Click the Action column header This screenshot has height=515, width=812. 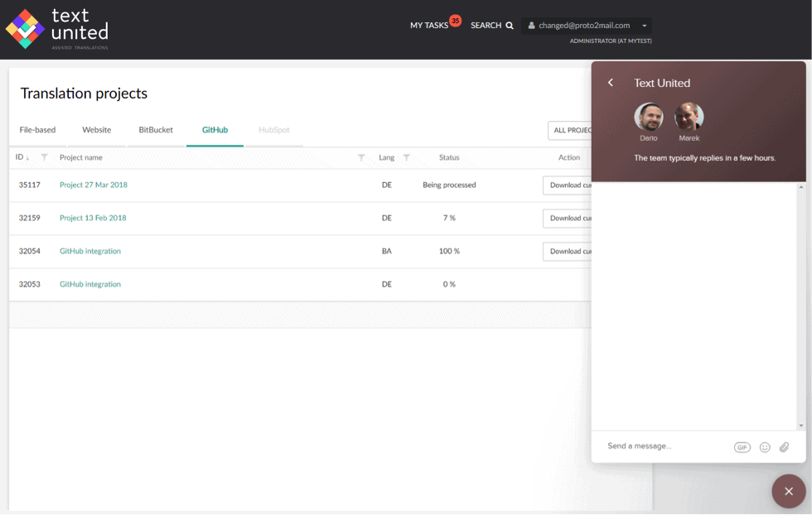click(569, 157)
